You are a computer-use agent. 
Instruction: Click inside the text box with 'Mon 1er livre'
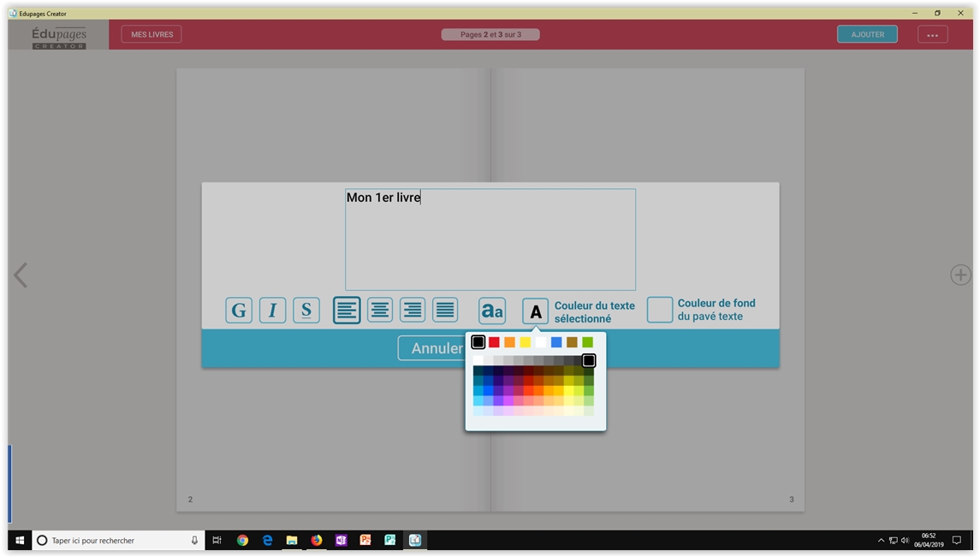click(490, 240)
